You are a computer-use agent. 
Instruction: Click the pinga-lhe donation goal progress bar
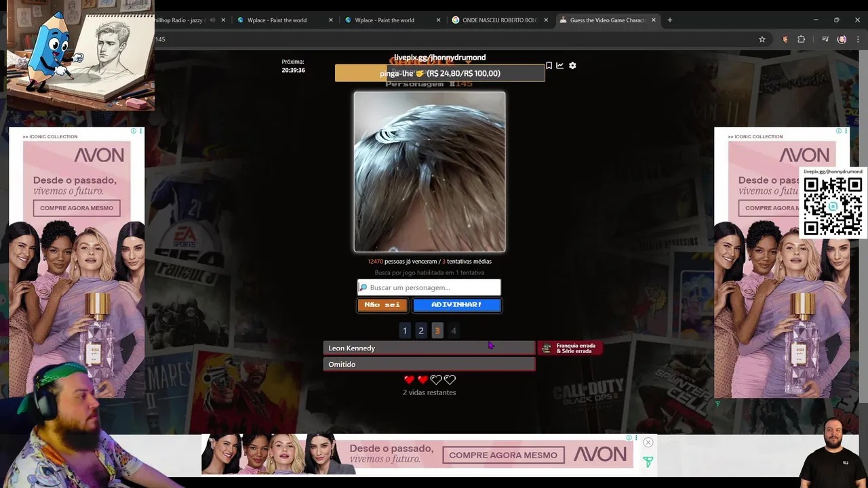pos(439,73)
